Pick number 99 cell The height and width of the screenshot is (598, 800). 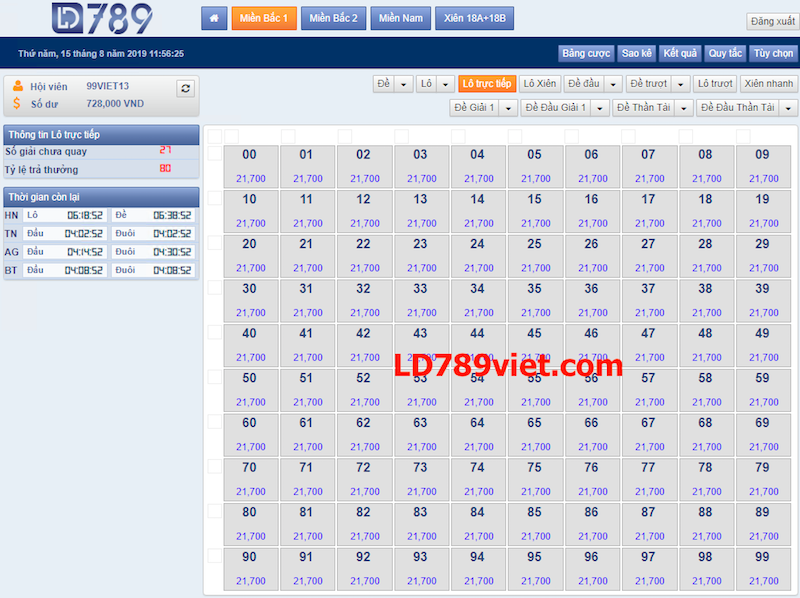pos(764,569)
